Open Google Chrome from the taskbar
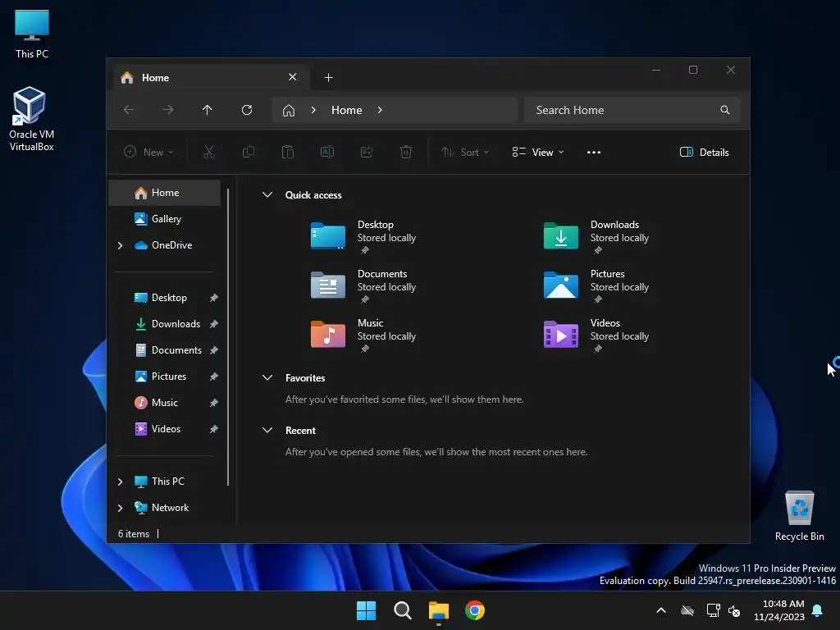Screen dimensions: 840x630 tap(475, 610)
